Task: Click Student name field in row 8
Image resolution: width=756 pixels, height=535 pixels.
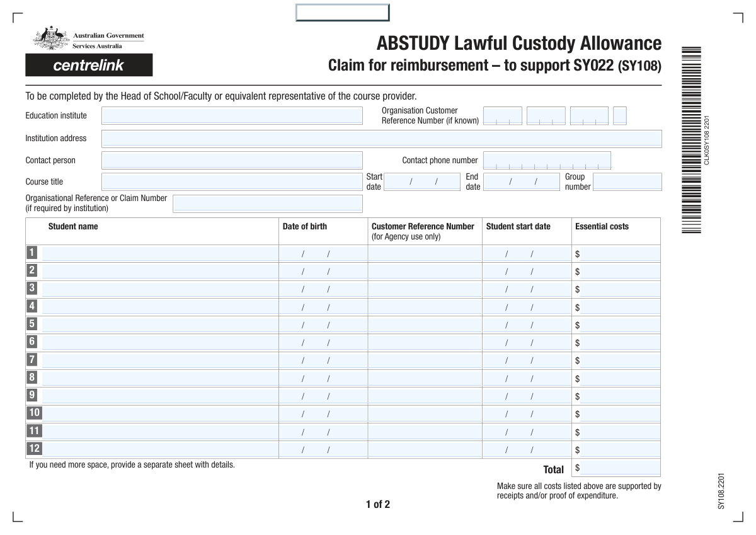Action: tap(160, 378)
